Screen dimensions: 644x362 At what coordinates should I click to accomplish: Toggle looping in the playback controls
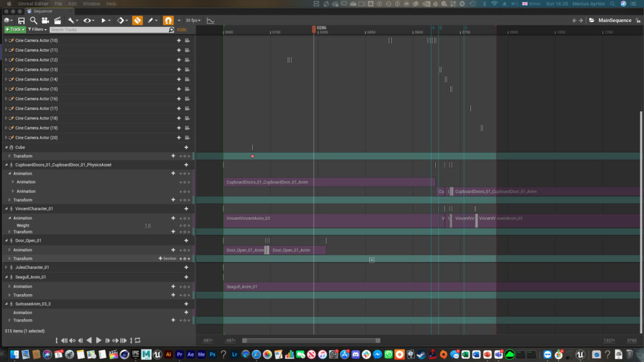coord(138,340)
